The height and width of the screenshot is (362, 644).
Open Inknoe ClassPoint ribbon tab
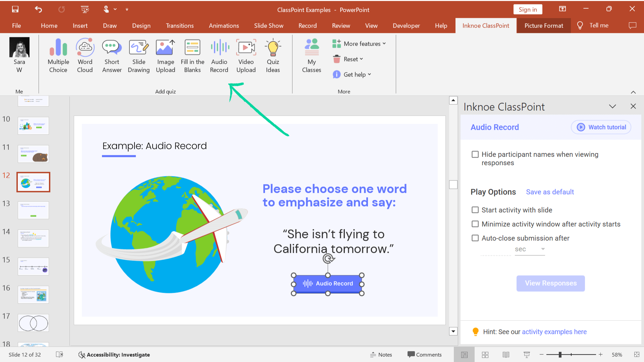pos(486,25)
